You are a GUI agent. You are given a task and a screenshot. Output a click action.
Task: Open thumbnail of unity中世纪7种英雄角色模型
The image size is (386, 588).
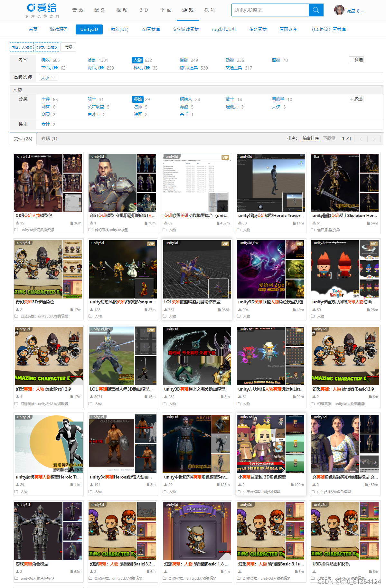pyautogui.click(x=187, y=444)
